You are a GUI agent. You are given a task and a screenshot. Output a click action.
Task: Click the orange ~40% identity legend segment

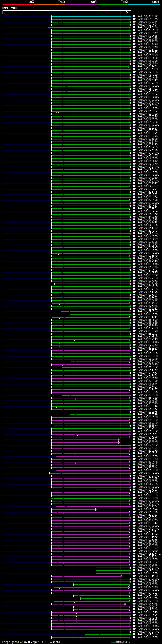(49, 5)
